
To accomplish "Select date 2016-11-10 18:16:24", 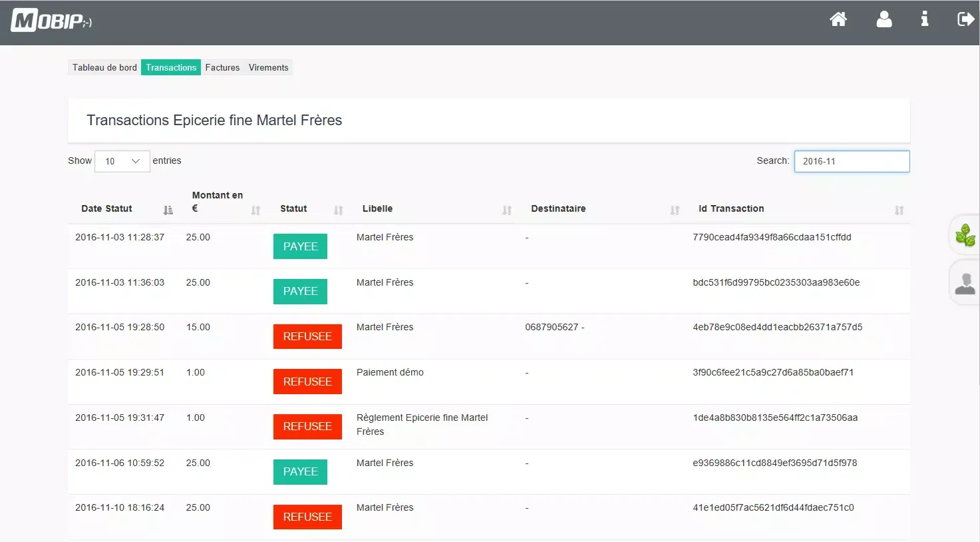I will coord(120,507).
